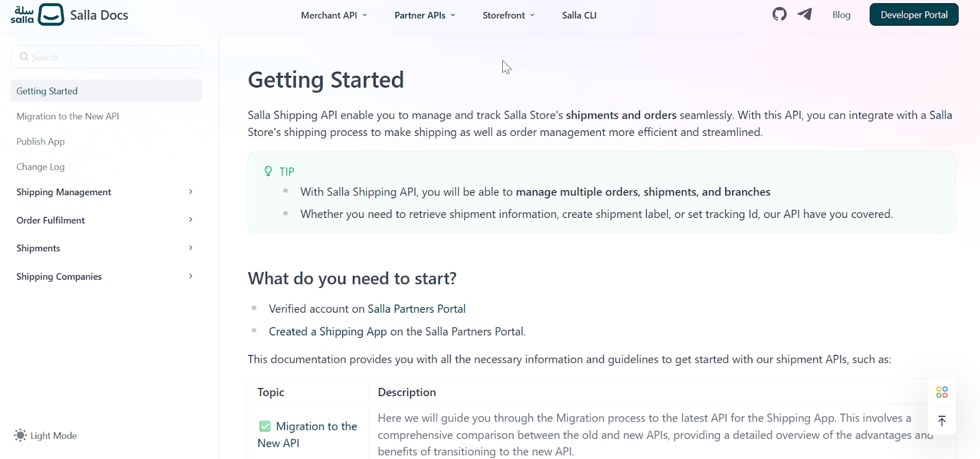Expand the Storefront dropdown
Screen dimensions: 980x459
[x=508, y=15]
